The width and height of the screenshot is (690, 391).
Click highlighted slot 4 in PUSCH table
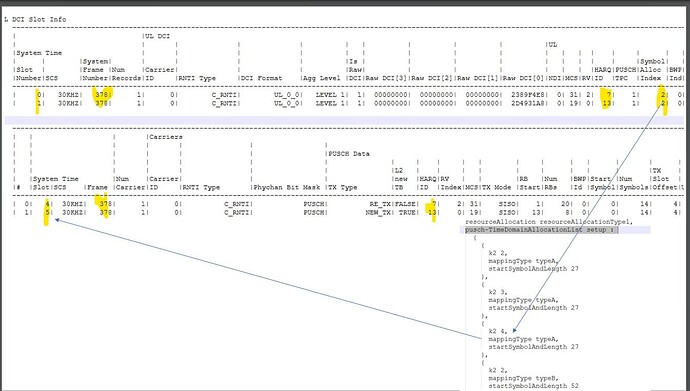click(47, 204)
